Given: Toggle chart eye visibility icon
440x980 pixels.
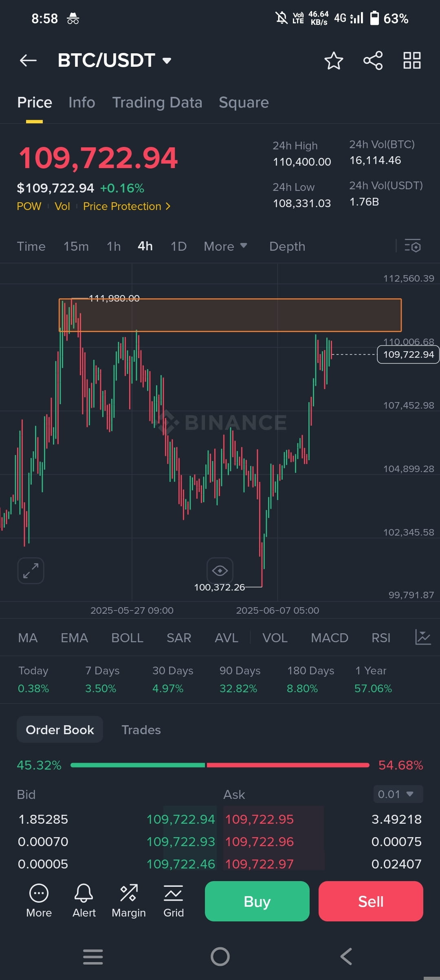Looking at the screenshot, I should tap(220, 571).
